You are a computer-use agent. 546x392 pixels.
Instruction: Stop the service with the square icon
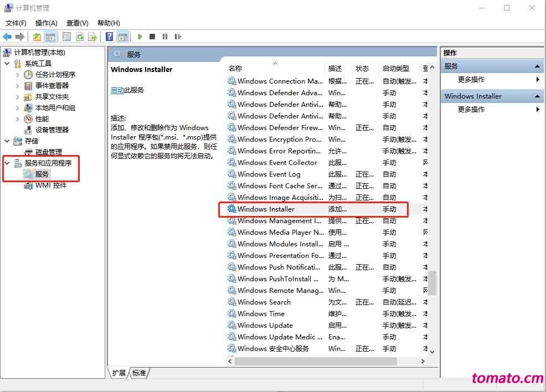pos(152,37)
